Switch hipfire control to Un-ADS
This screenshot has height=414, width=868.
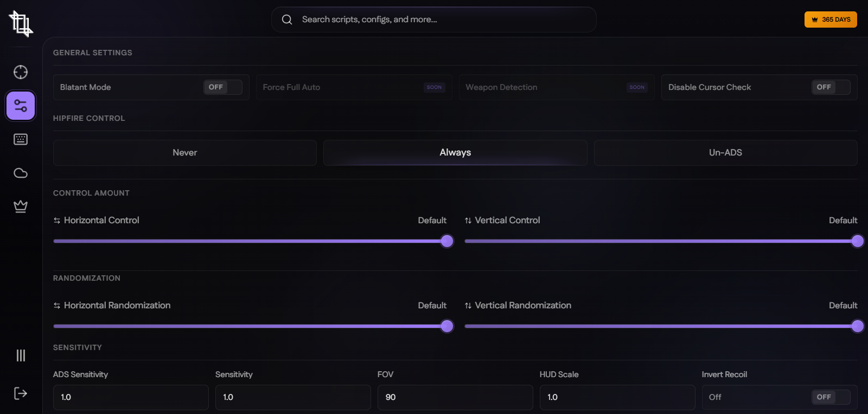tap(725, 153)
